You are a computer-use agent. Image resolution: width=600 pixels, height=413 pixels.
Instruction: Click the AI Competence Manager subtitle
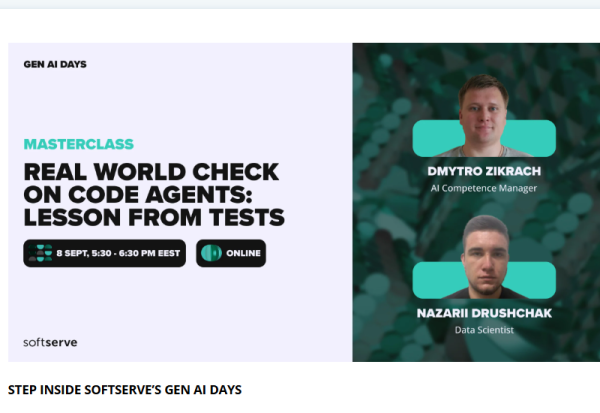(484, 188)
